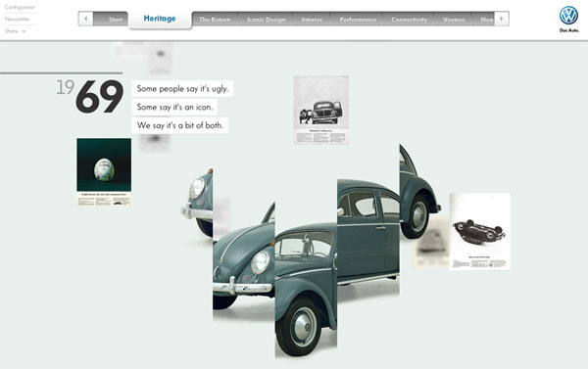
Task: Switch to the Performance tab
Action: (358, 20)
